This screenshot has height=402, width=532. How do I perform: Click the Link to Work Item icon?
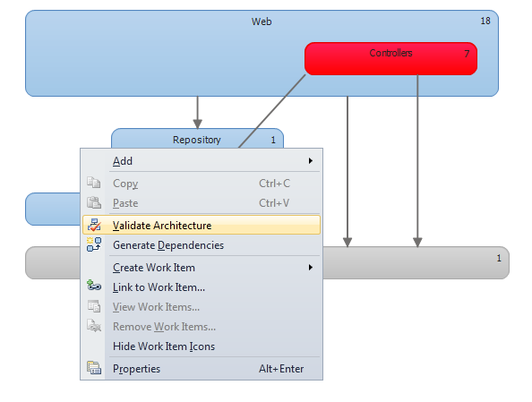[94, 286]
